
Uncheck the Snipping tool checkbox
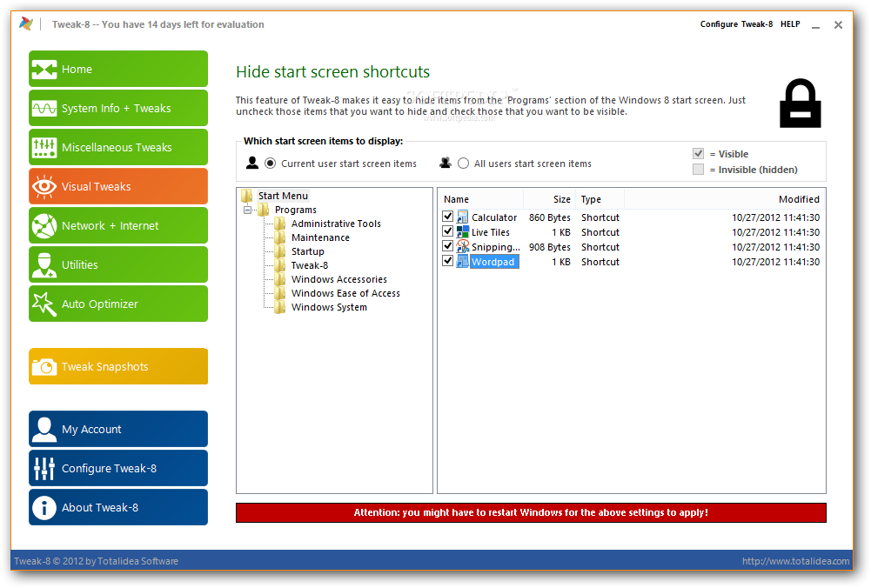(448, 245)
